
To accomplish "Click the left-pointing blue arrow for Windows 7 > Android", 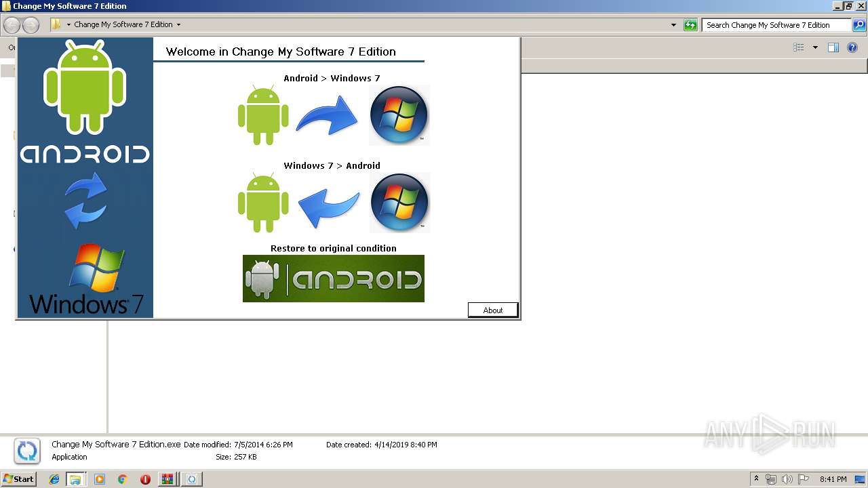I will click(x=329, y=208).
